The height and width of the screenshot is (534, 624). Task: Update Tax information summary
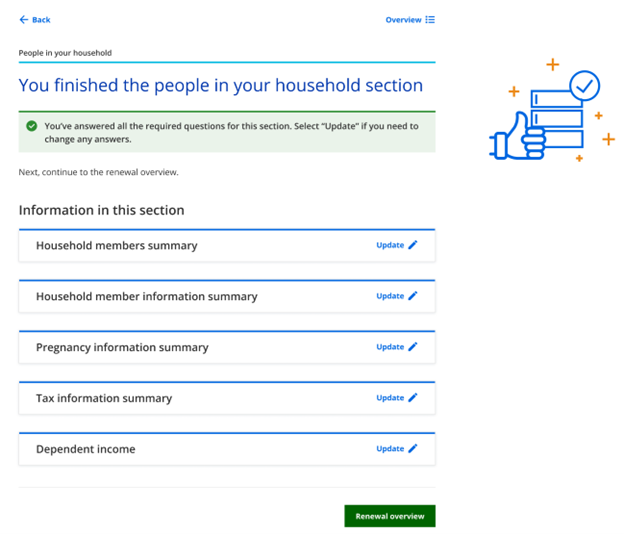click(390, 398)
